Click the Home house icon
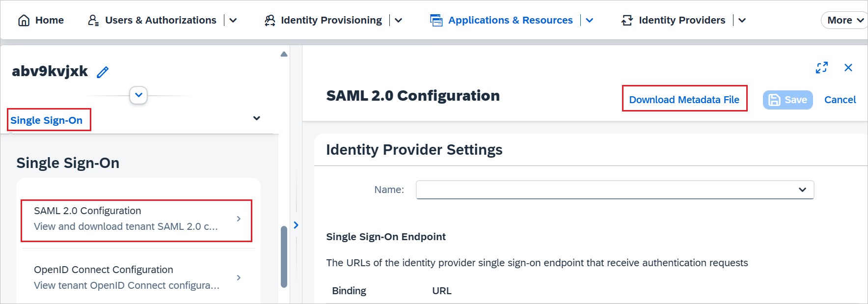 tap(24, 20)
